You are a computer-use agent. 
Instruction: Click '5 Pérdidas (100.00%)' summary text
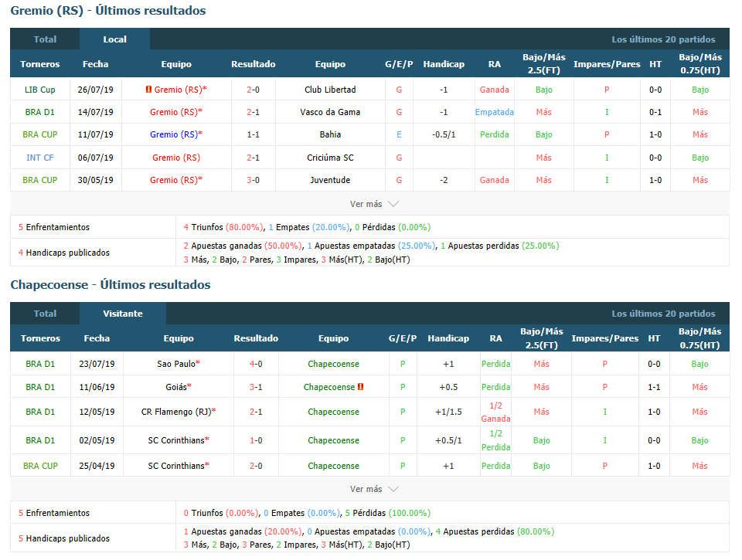click(x=387, y=513)
